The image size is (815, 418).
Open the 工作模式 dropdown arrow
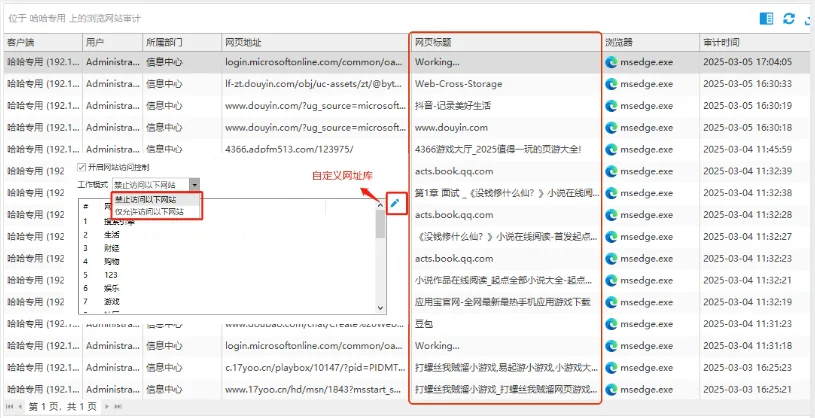click(194, 185)
